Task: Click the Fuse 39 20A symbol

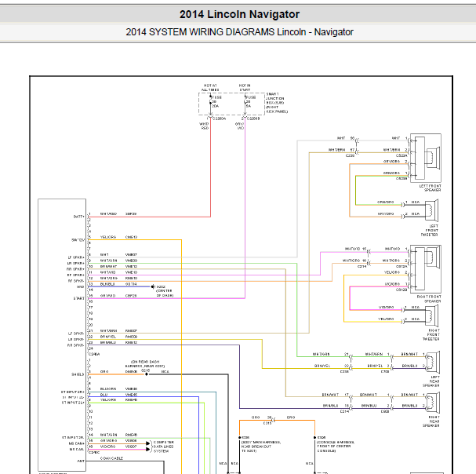Action: pyautogui.click(x=211, y=103)
